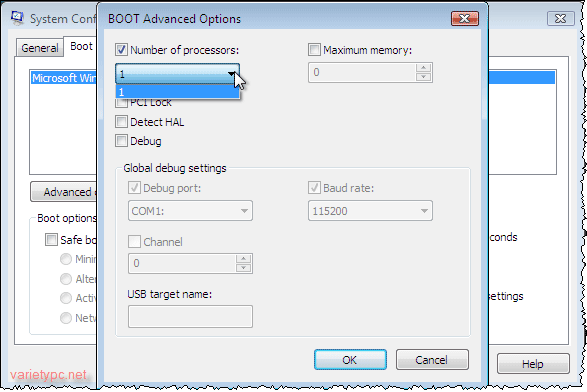Uncheck the Number of processors checkbox
Viewport: 587px width, 392px height.
pyautogui.click(x=121, y=49)
